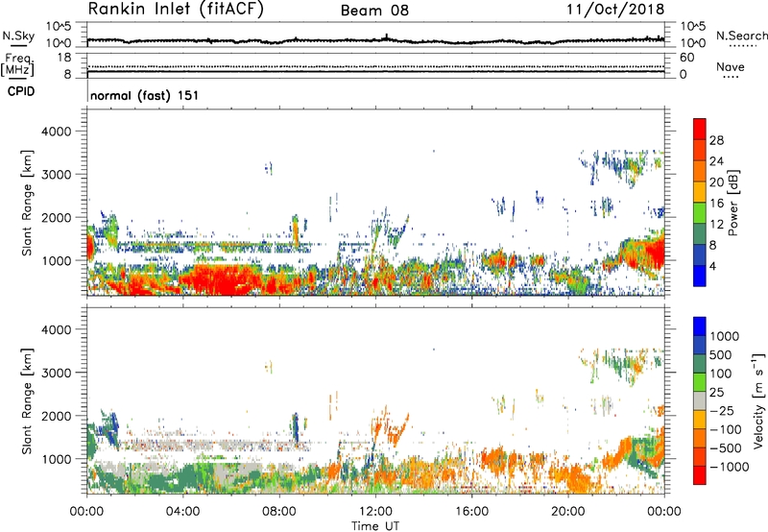Click the 'N.Sky' legend label
This screenshot has height=532, width=768.
18,36
